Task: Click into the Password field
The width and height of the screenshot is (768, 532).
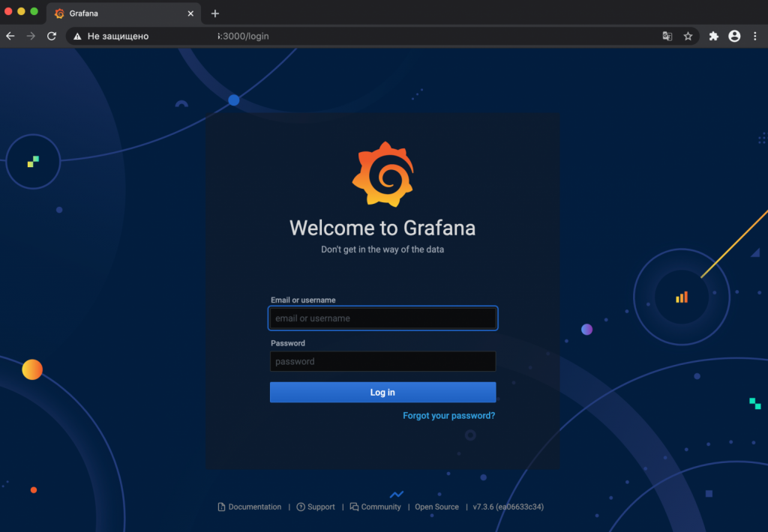Action: [x=382, y=361]
